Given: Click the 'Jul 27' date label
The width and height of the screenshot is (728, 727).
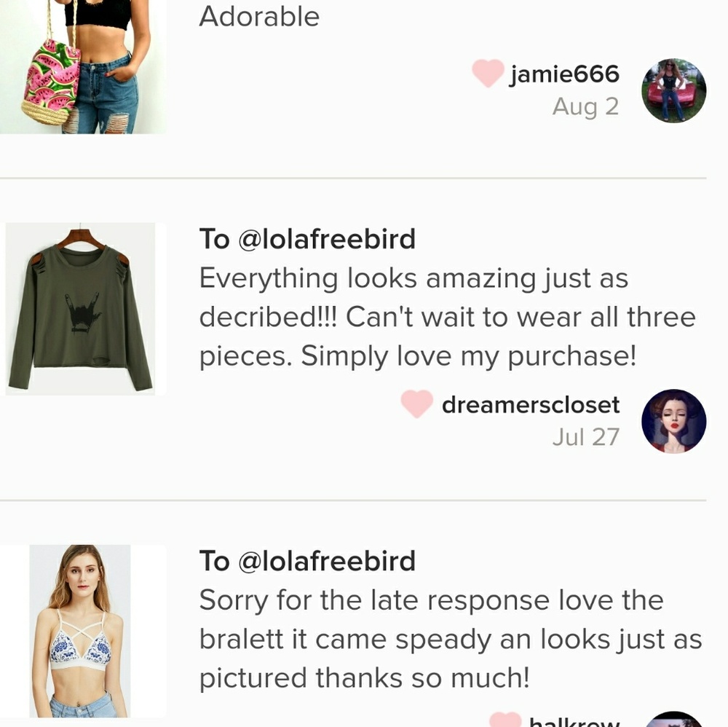Looking at the screenshot, I should pos(585,436).
